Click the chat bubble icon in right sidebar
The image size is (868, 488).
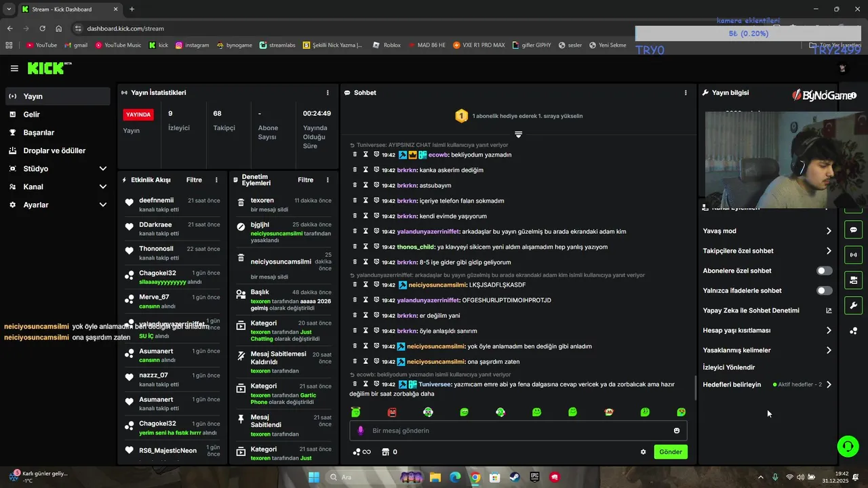853,230
